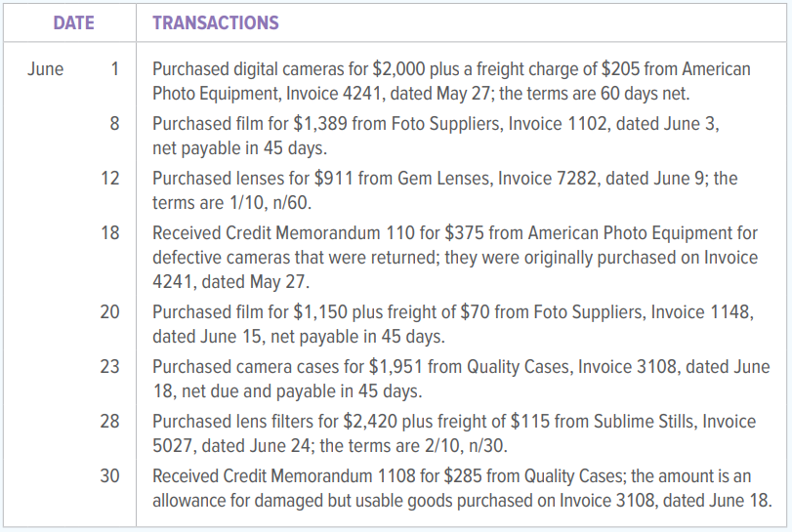792x532 pixels.
Task: Select the date 12 cell
Action: tap(110, 179)
